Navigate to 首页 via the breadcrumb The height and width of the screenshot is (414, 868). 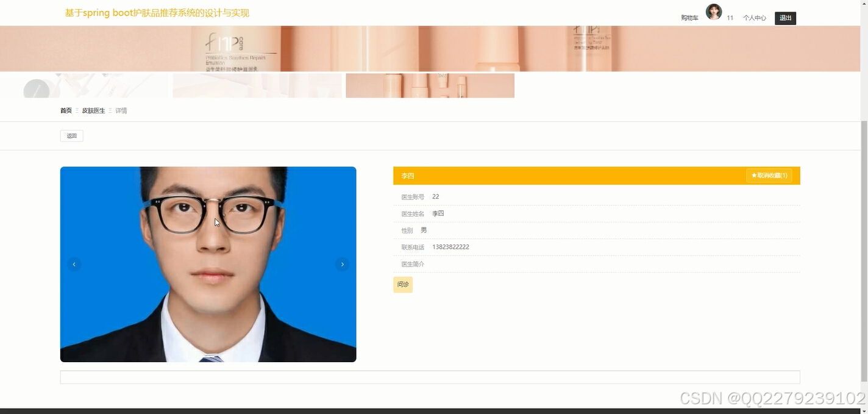click(66, 110)
